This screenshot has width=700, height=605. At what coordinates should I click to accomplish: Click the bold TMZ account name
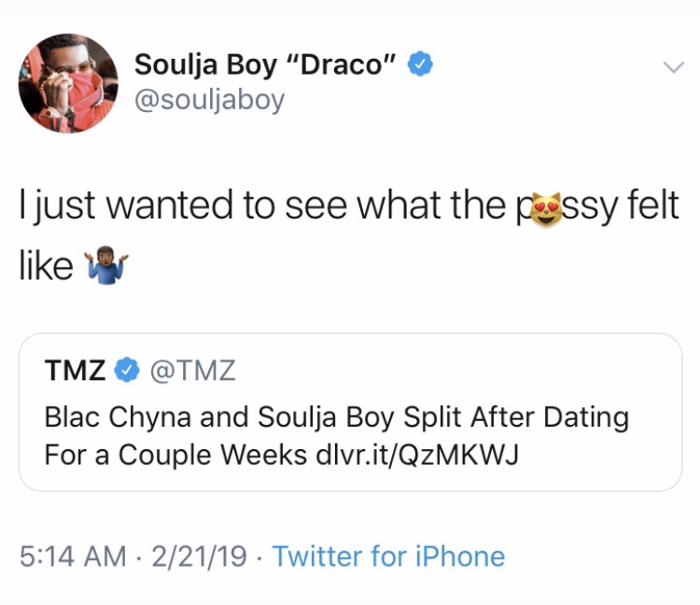coord(75,371)
